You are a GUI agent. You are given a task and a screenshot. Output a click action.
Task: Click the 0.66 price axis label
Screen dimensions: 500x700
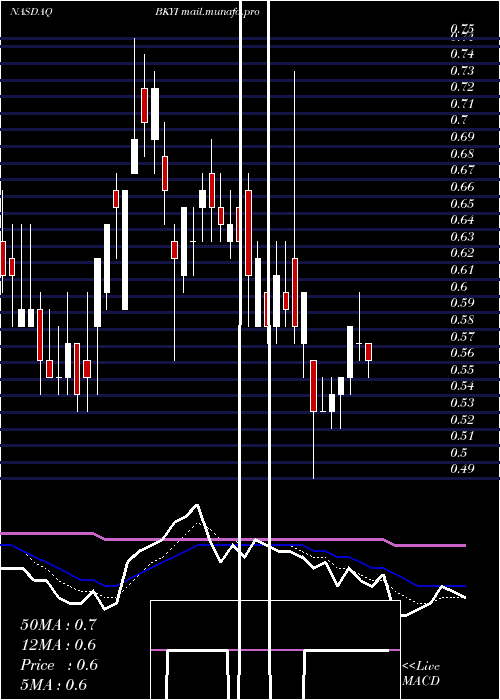click(462, 187)
